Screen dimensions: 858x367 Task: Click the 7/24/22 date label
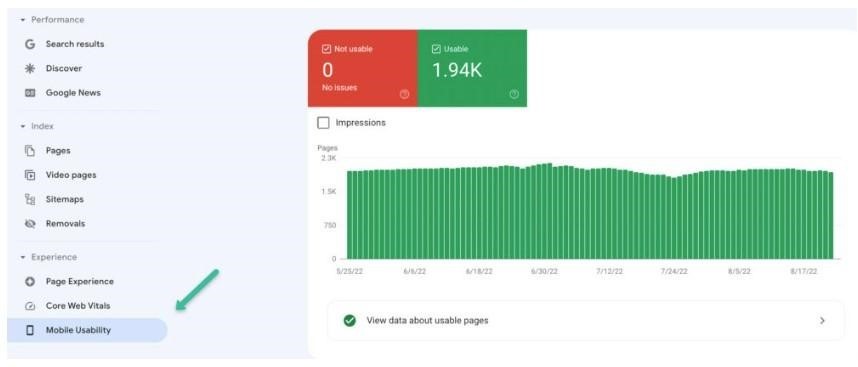coord(674,272)
